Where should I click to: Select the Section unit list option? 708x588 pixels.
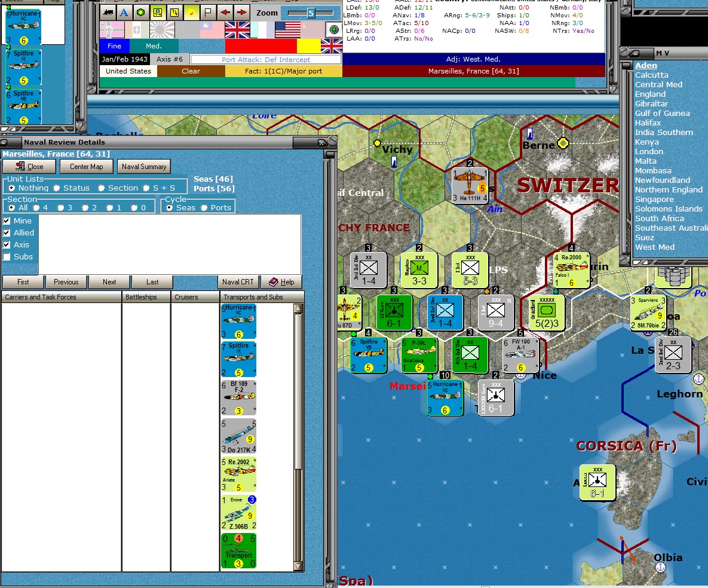click(x=118, y=188)
